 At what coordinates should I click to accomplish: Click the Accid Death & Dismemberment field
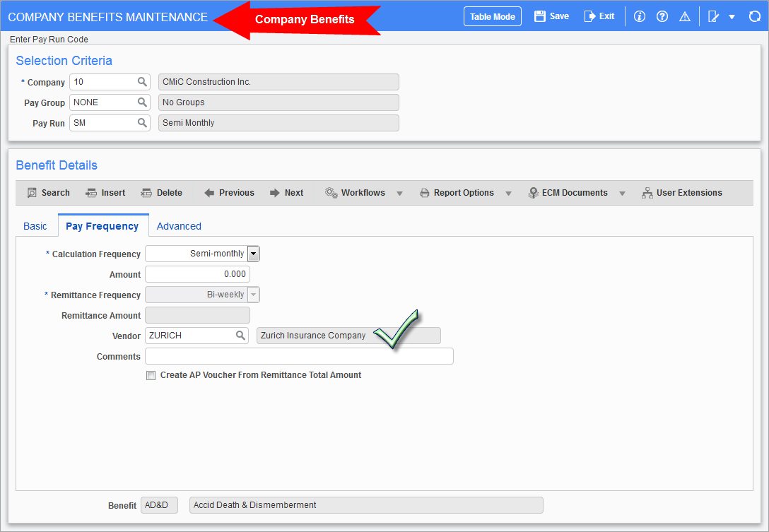pyautogui.click(x=366, y=505)
